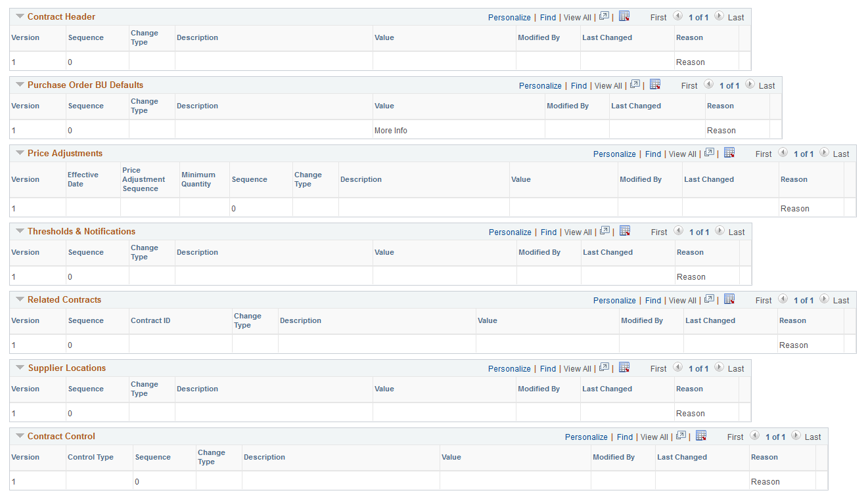868x499 pixels.
Task: Click View All in Thresholds & Notifications
Action: 578,232
